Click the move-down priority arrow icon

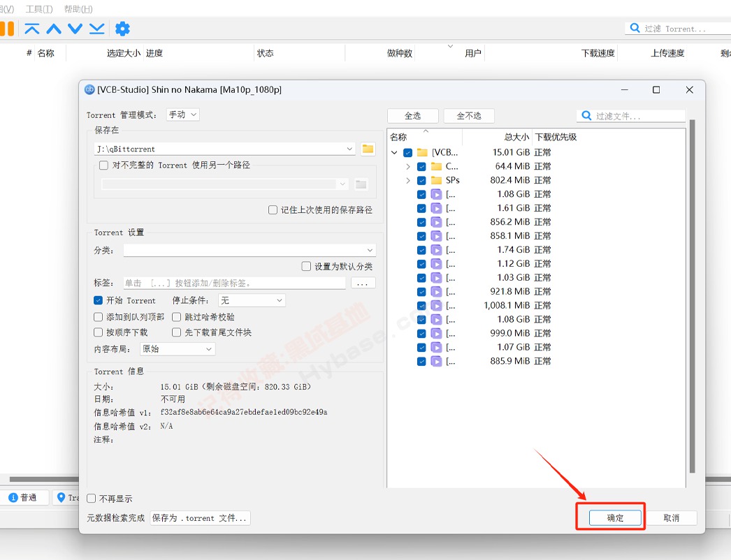(74, 28)
